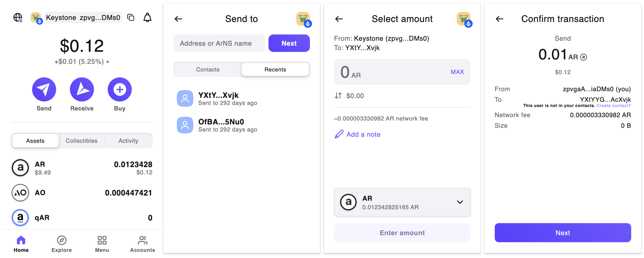
Task: Switch to the Contacts tab
Action: pyautogui.click(x=208, y=69)
